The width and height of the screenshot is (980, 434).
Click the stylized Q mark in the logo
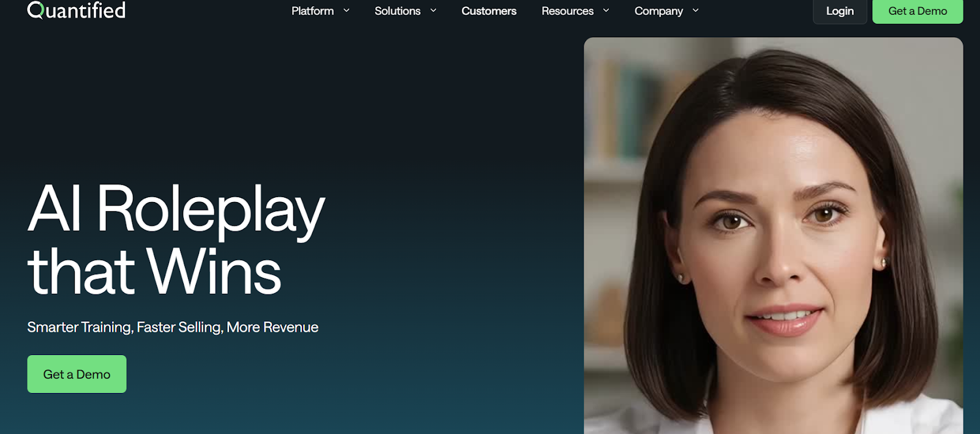[x=36, y=10]
